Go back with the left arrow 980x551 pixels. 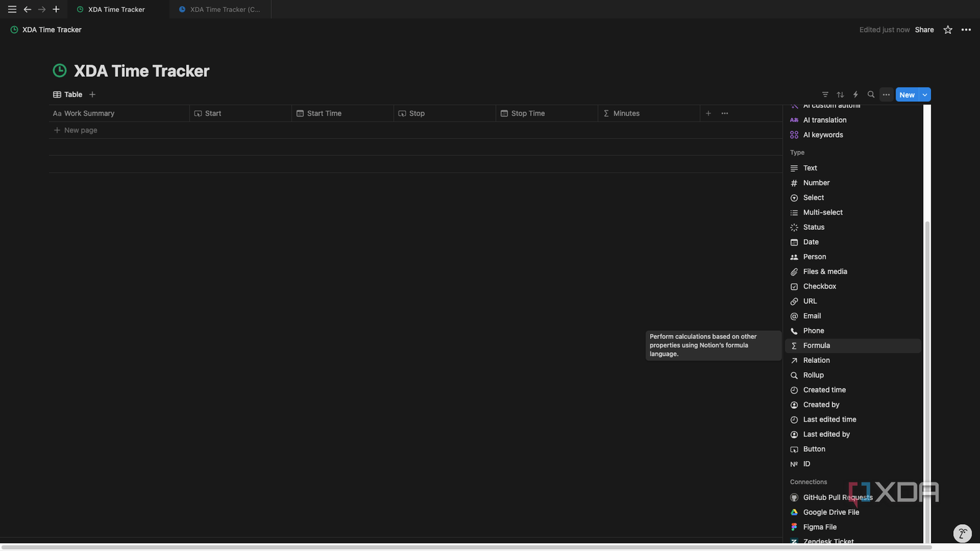27,9
